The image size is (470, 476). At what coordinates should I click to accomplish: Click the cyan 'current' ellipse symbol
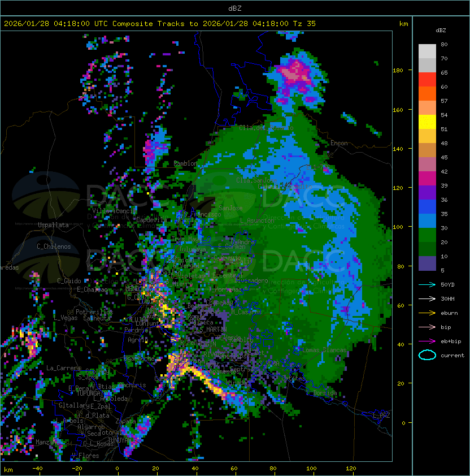coord(427,355)
